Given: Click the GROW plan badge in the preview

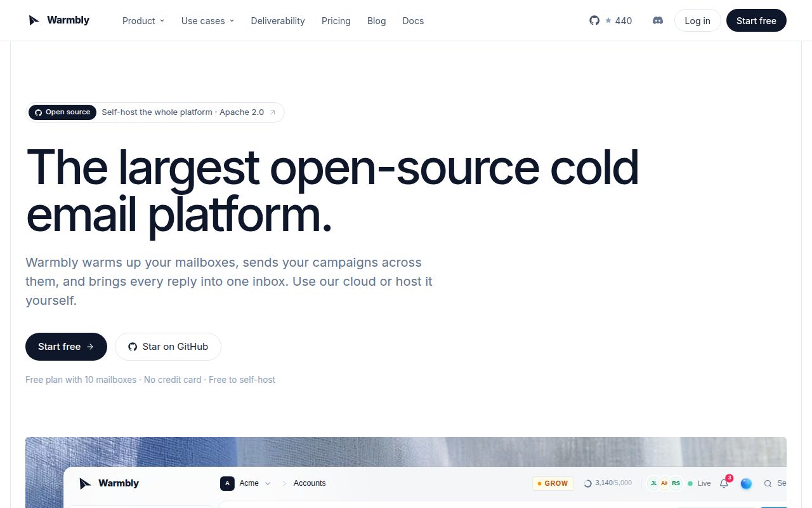Looking at the screenshot, I should tap(553, 483).
